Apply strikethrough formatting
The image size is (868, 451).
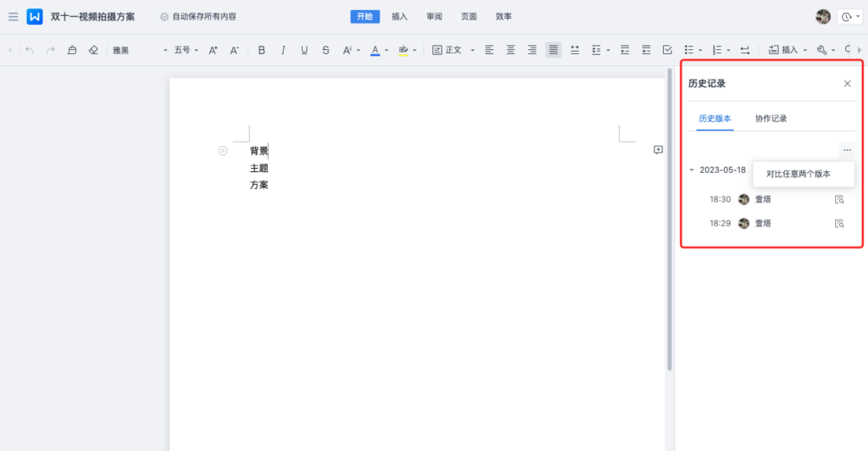tap(325, 50)
